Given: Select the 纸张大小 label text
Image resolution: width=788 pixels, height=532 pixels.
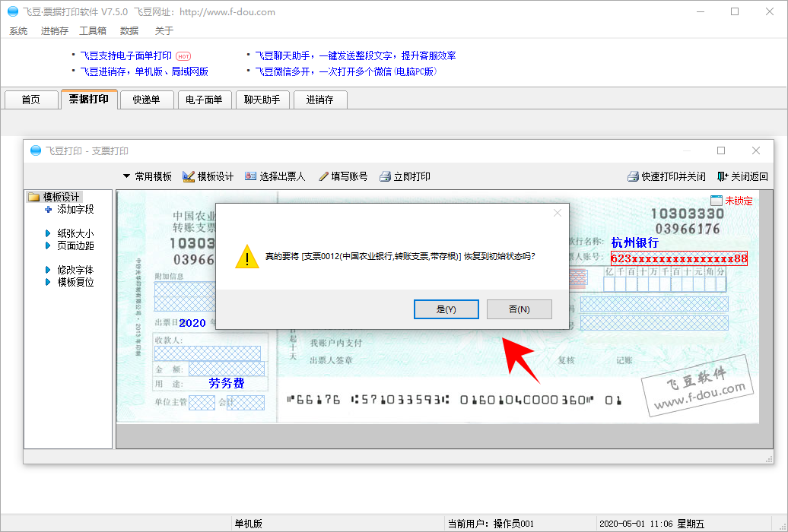Looking at the screenshot, I should click(75, 233).
